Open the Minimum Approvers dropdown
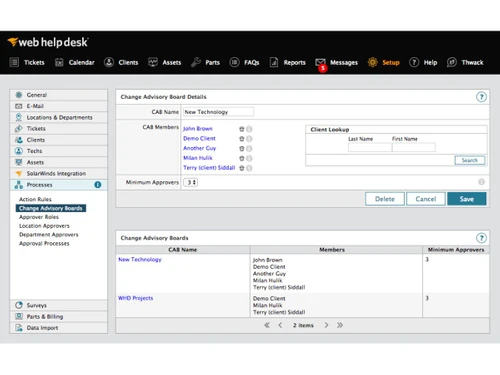 click(191, 182)
